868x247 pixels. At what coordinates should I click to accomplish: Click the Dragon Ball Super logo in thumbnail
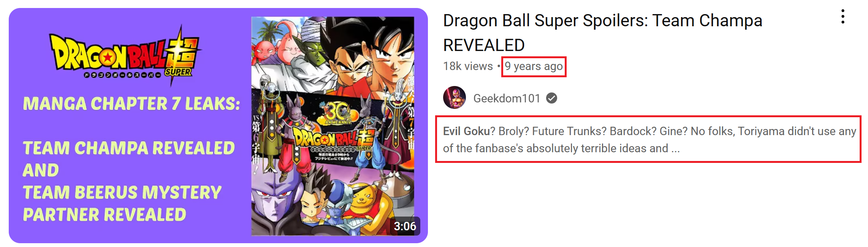pos(125,56)
